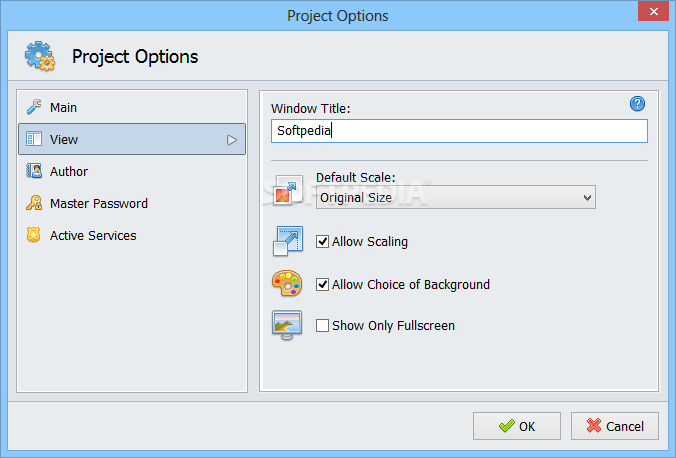
Task: Click the View layout icon in sidebar
Action: coord(34,139)
